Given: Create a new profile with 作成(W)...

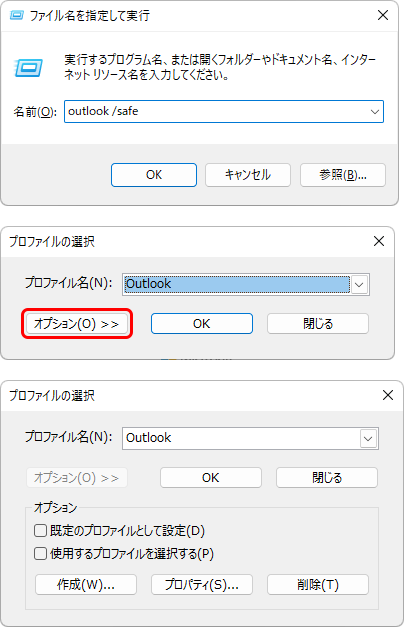Looking at the screenshot, I should [x=86, y=585].
